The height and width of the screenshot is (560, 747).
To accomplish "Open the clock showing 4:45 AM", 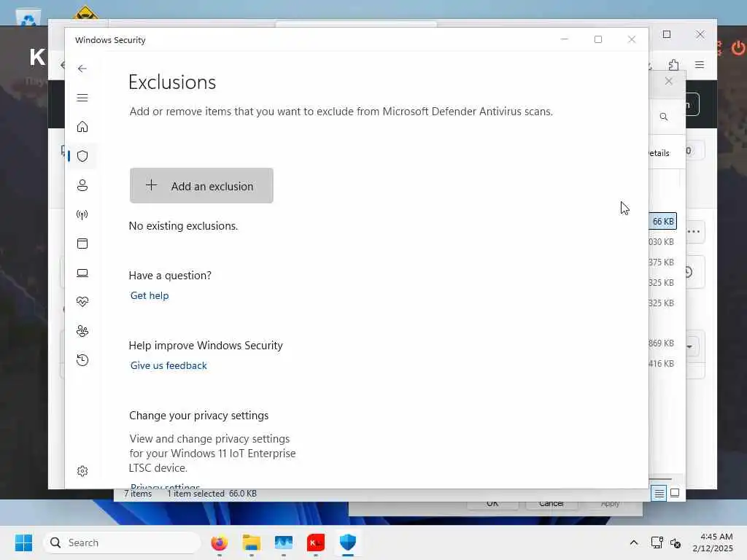I will [713, 542].
